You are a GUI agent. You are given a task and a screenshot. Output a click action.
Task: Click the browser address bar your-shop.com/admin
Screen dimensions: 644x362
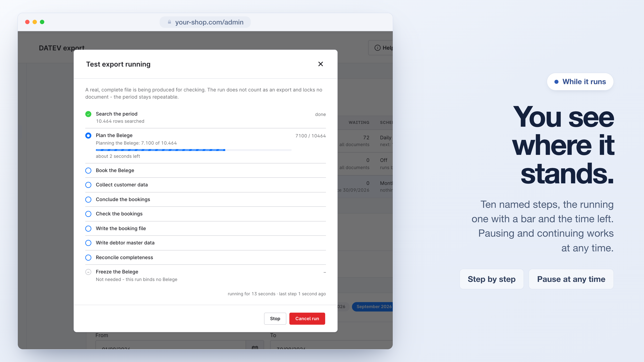coord(205,22)
